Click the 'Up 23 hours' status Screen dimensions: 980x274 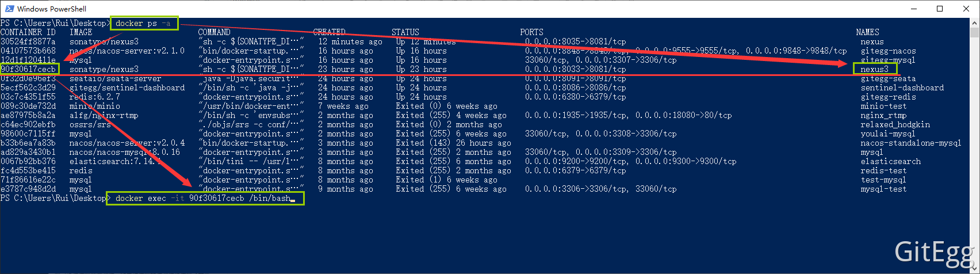click(x=422, y=69)
